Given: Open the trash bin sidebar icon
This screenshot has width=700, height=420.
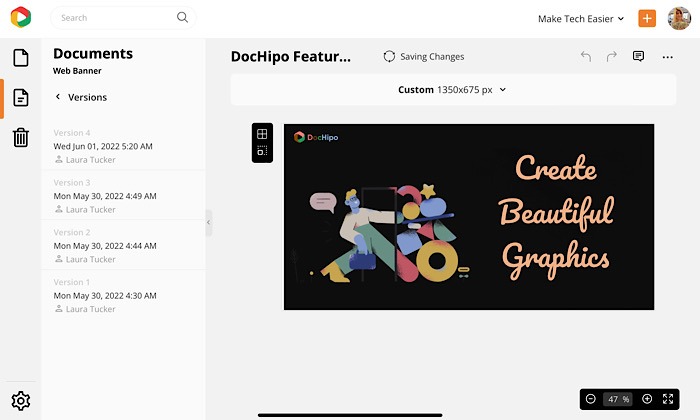Looking at the screenshot, I should 21,137.
